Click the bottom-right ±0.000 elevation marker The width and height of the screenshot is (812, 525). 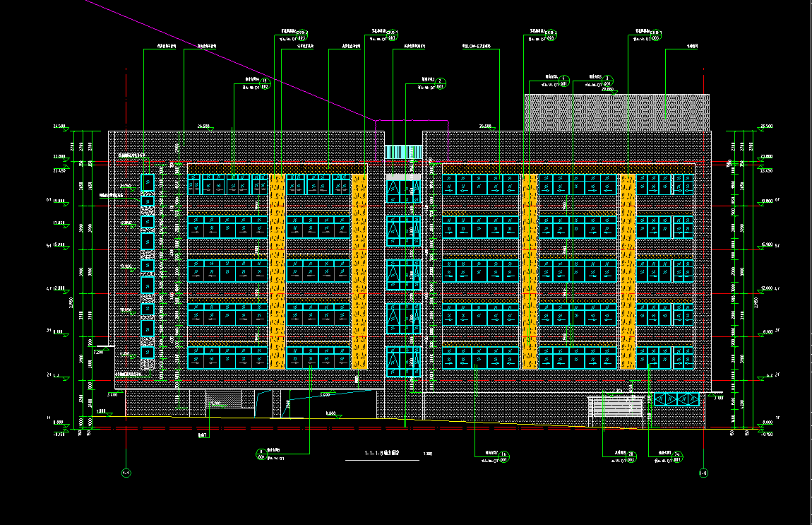pos(767,423)
